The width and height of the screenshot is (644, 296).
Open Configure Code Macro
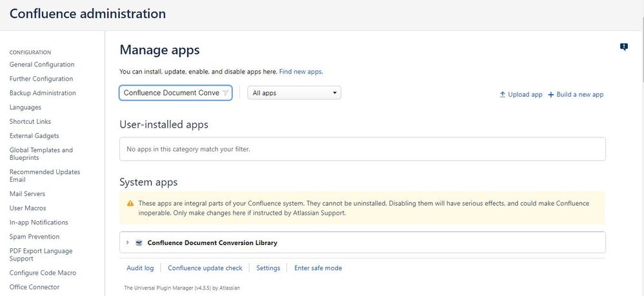pyautogui.click(x=43, y=273)
